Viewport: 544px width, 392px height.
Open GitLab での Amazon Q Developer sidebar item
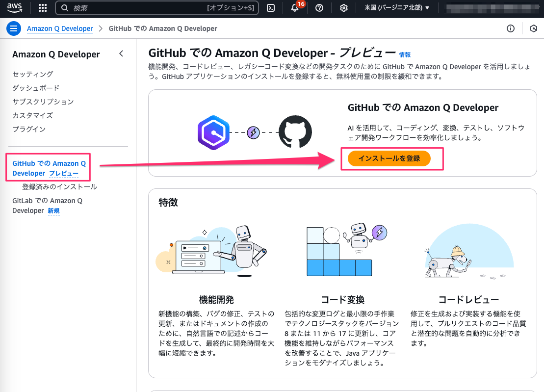[x=47, y=206]
